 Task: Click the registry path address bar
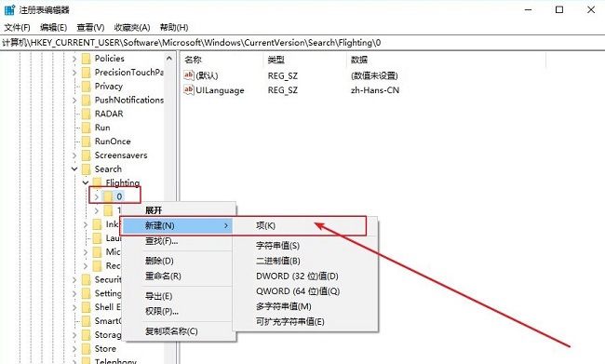tap(302, 43)
